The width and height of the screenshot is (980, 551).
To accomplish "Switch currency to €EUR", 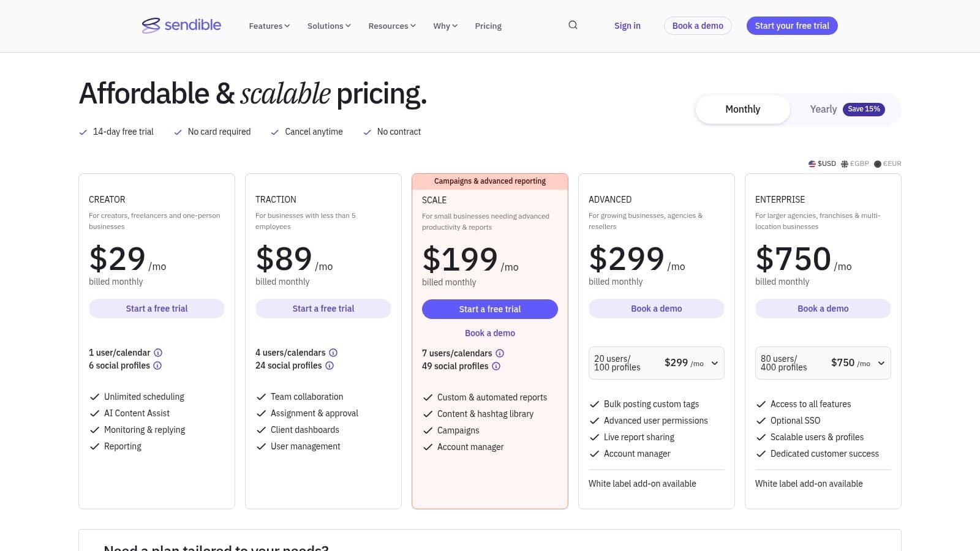I will click(x=888, y=163).
